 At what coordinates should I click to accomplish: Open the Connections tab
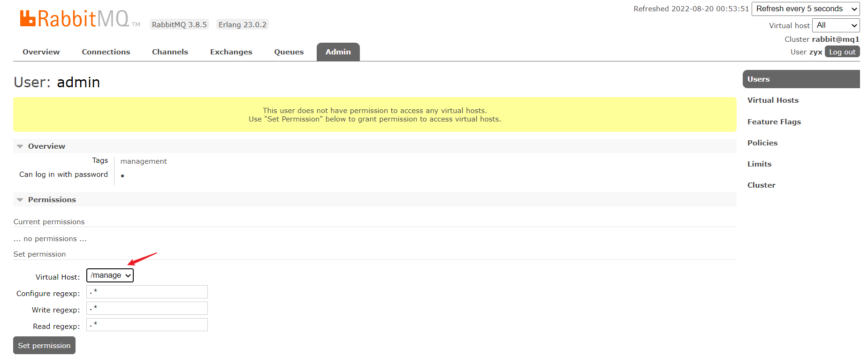(x=106, y=52)
